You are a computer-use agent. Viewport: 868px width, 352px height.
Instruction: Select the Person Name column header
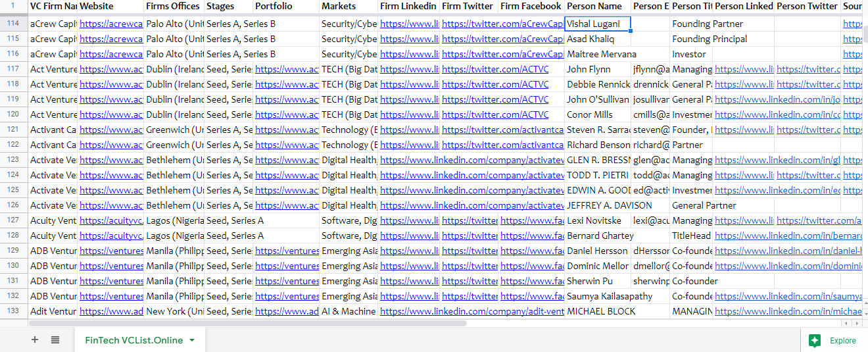coord(598,7)
